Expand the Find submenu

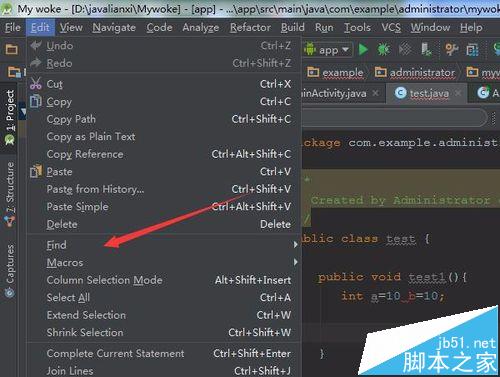click(x=163, y=245)
